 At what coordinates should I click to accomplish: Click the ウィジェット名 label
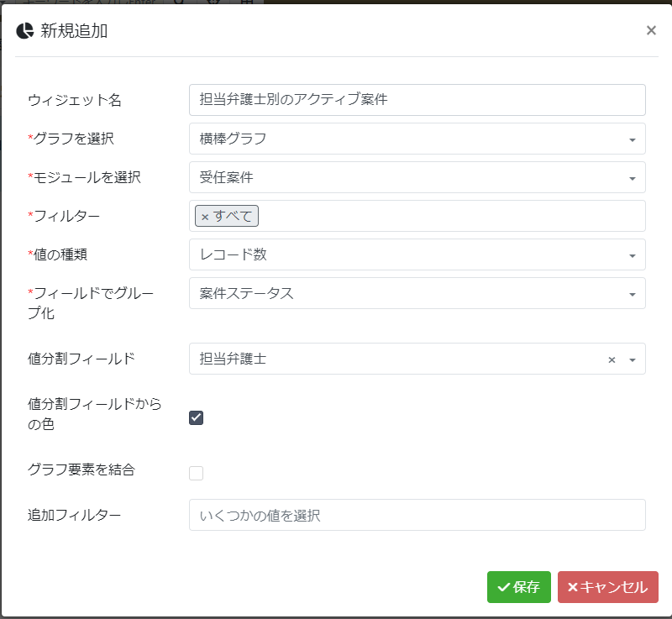75,100
